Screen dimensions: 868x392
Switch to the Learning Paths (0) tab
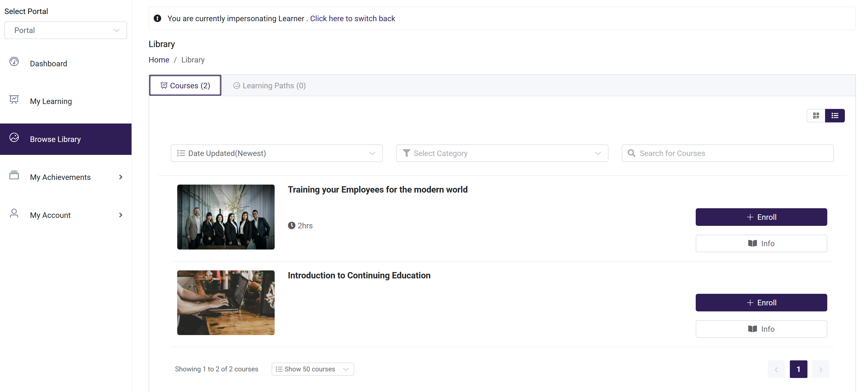(x=270, y=86)
